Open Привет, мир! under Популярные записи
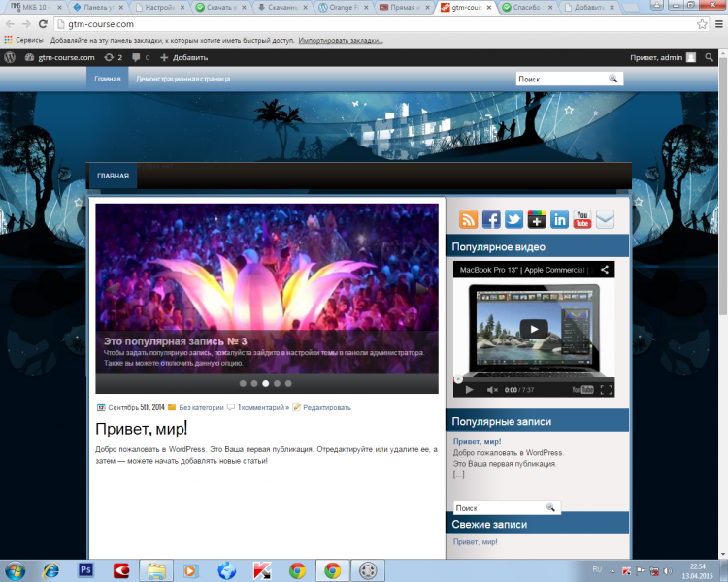728x582 pixels. 477,442
